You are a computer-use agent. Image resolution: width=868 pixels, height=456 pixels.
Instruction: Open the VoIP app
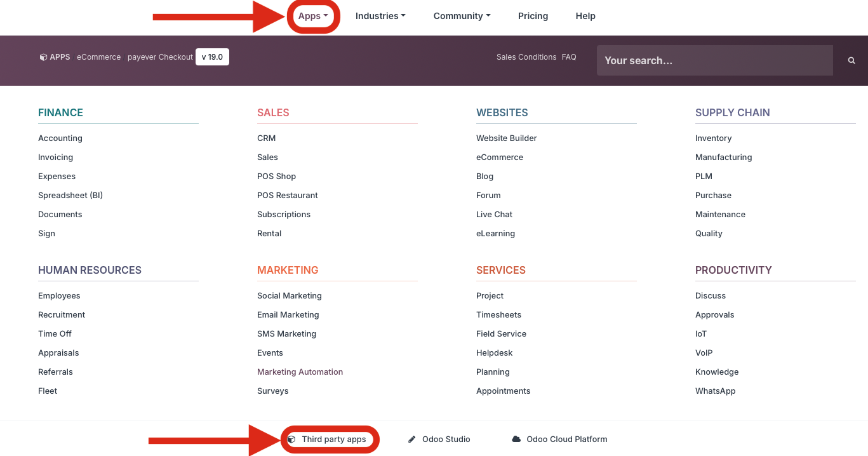pos(704,352)
